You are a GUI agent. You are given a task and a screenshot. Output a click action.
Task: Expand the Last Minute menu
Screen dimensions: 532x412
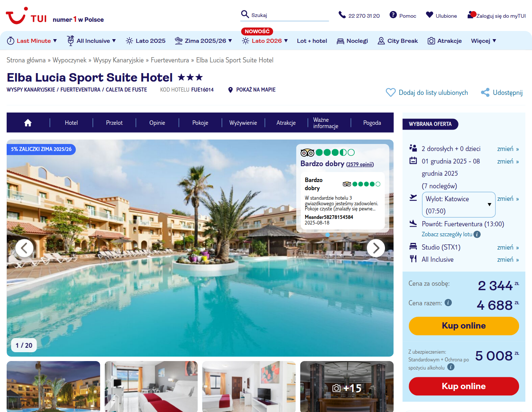point(32,41)
